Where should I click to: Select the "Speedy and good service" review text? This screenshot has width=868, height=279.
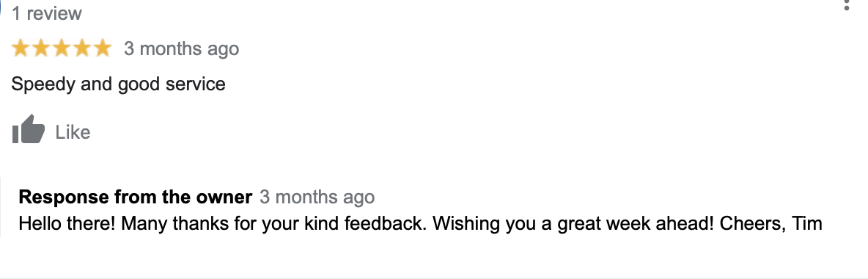click(119, 84)
